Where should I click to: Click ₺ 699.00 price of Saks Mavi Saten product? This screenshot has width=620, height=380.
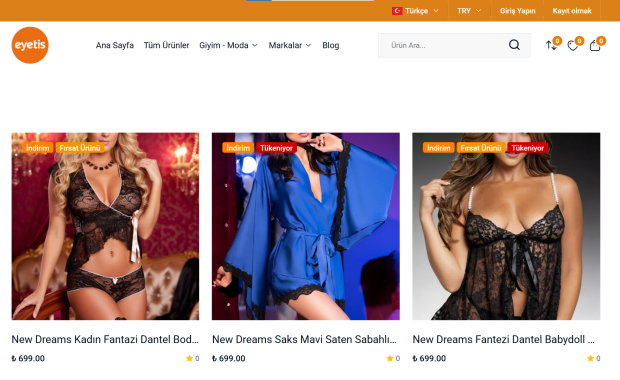pyautogui.click(x=229, y=358)
